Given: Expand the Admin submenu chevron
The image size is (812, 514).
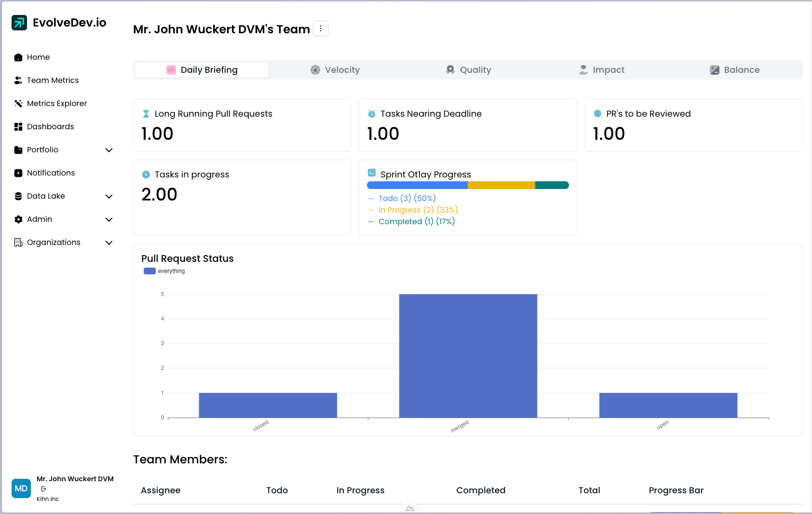Looking at the screenshot, I should click(109, 219).
